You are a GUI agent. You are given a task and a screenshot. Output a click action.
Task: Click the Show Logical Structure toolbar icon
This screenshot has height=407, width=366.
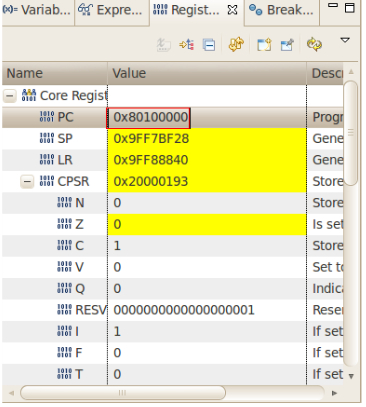pos(187,45)
